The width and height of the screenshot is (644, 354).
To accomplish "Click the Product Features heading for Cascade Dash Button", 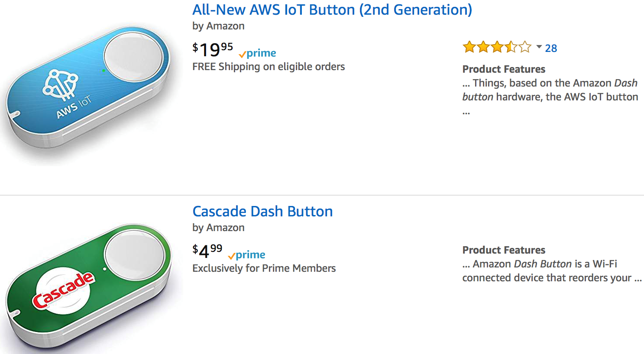I will tap(504, 250).
